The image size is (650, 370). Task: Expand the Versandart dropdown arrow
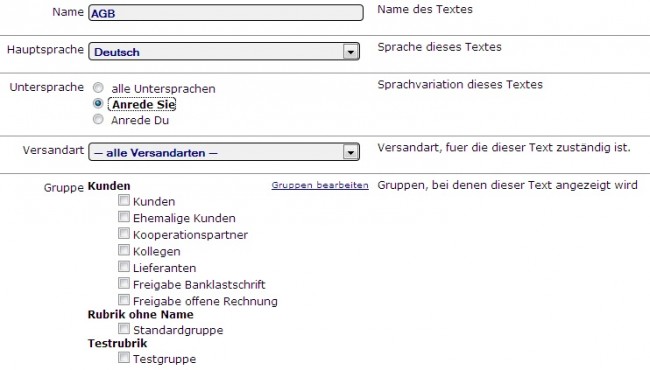[351, 152]
